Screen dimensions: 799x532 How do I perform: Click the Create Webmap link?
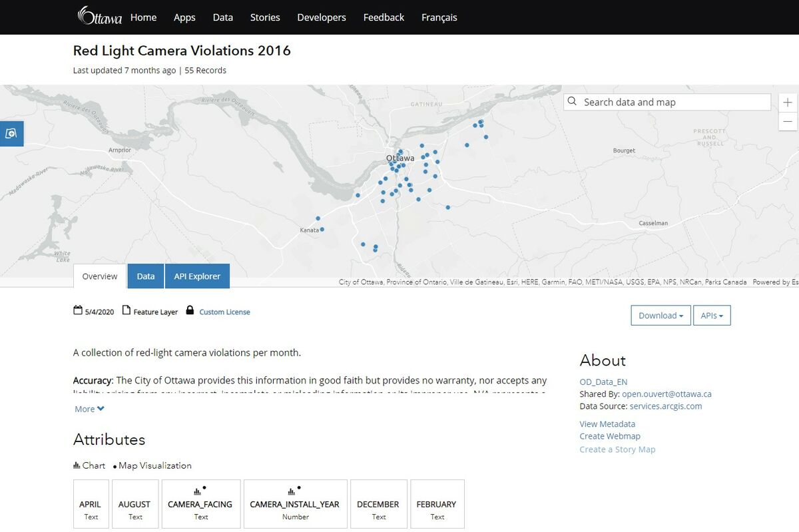pos(610,436)
